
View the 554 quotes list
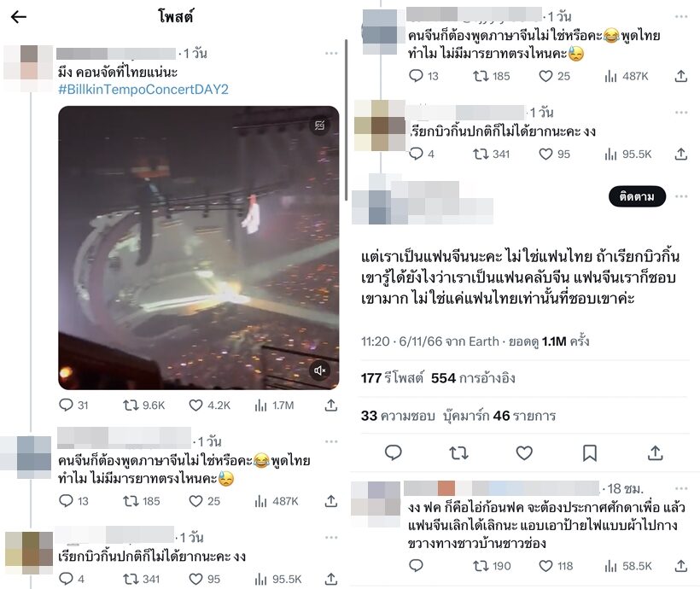(x=473, y=378)
